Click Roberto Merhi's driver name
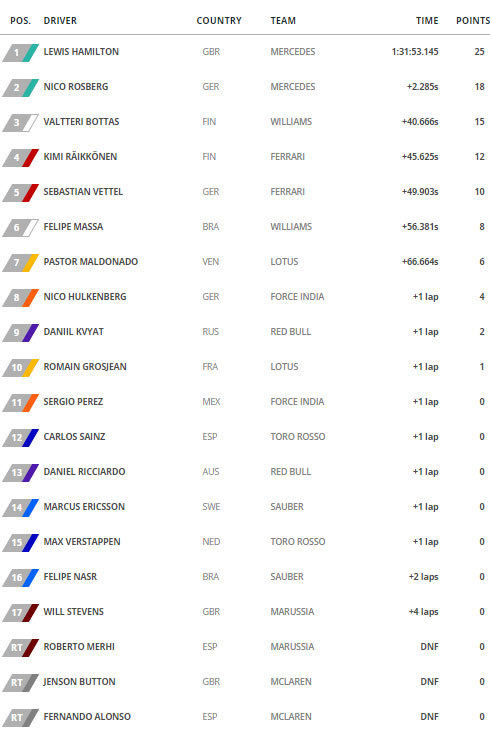Screen dimensions: 492x733 (79, 647)
